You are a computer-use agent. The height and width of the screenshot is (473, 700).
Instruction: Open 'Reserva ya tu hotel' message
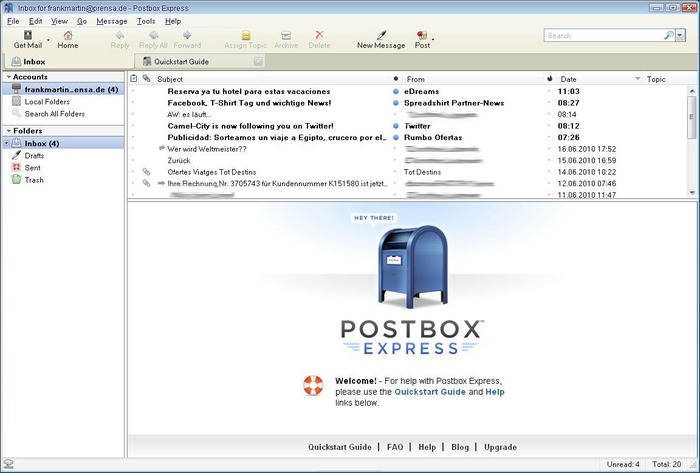(249, 91)
